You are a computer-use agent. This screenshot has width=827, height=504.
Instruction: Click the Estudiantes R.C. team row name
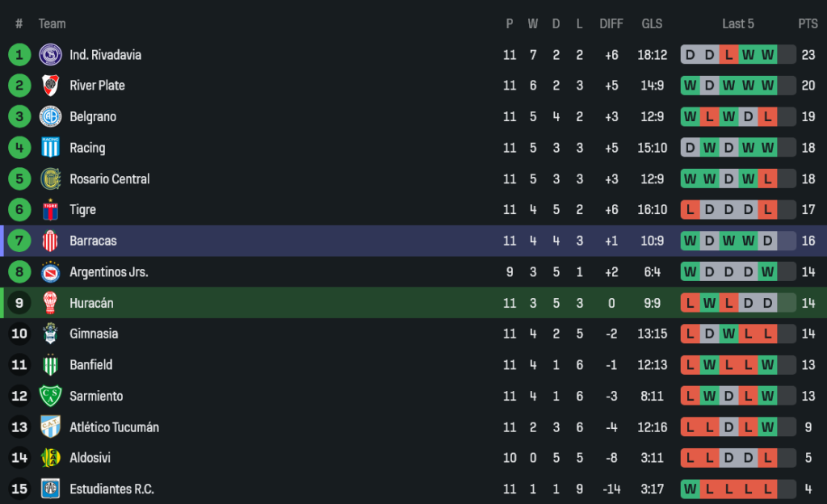111,489
